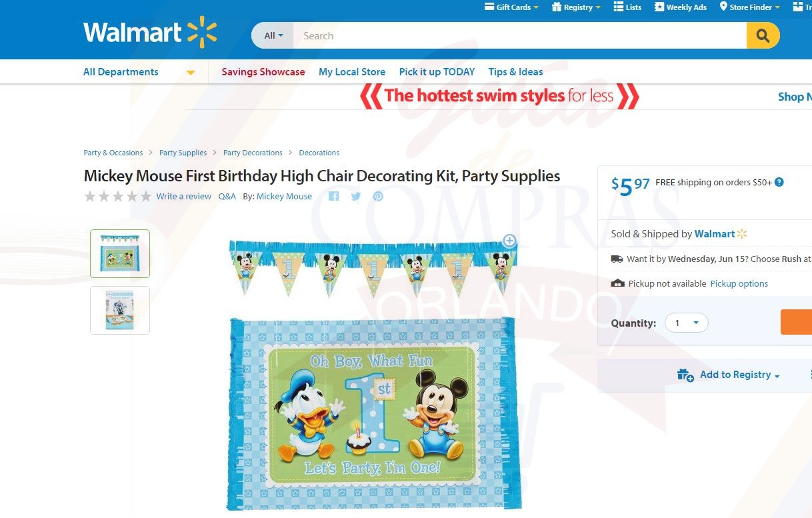Click into the Search input field
Screen dimensions: 812x518
click(x=520, y=36)
